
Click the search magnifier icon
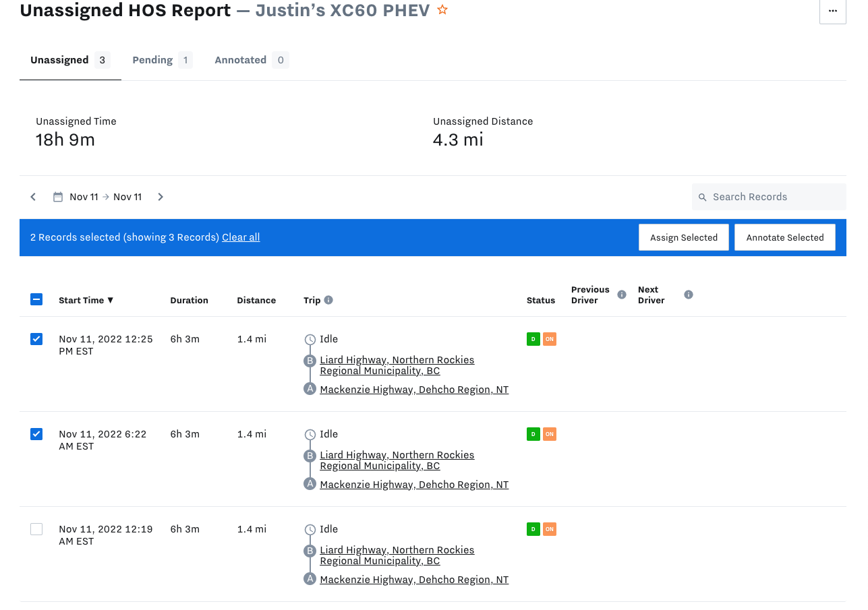click(702, 197)
